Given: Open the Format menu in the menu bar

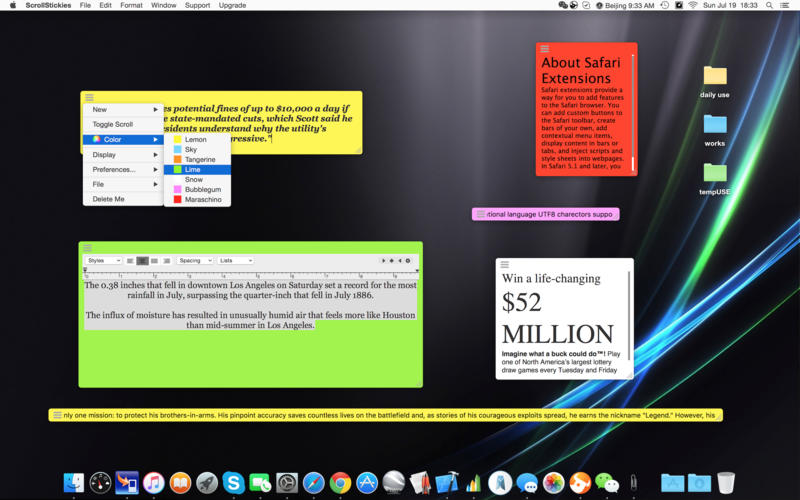Looking at the screenshot, I should [131, 5].
